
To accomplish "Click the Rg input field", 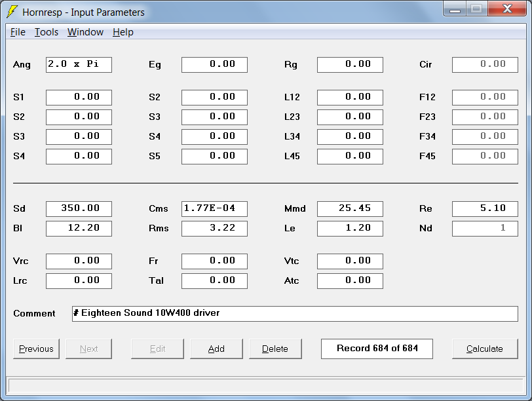I will (x=350, y=65).
